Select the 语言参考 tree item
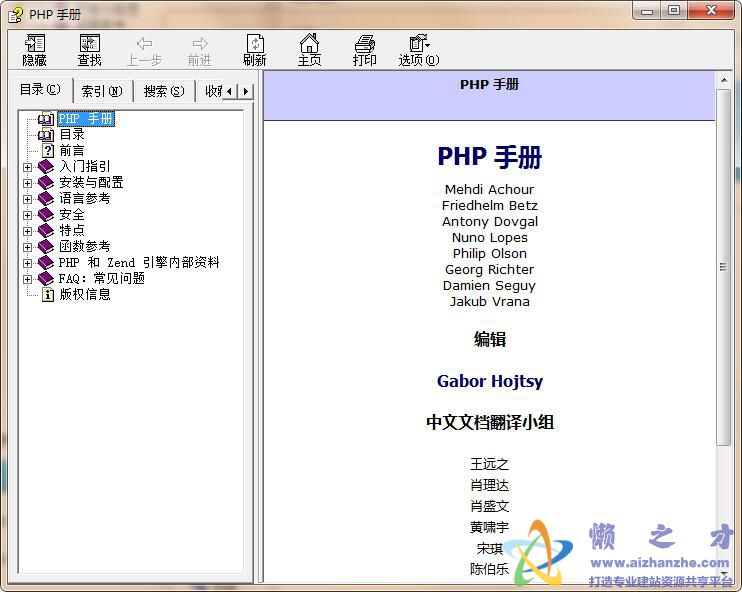This screenshot has width=742, height=592. point(85,199)
